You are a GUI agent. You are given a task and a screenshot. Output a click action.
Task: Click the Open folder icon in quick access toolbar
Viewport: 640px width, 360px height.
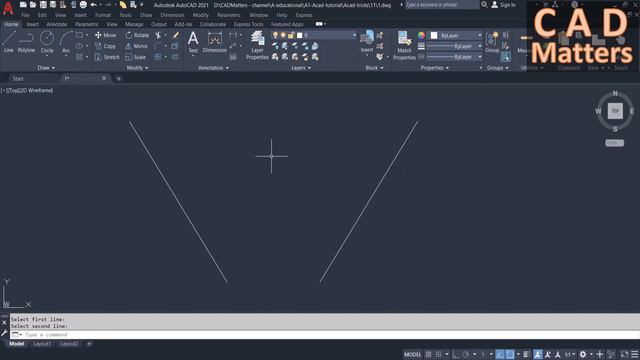(33, 5)
